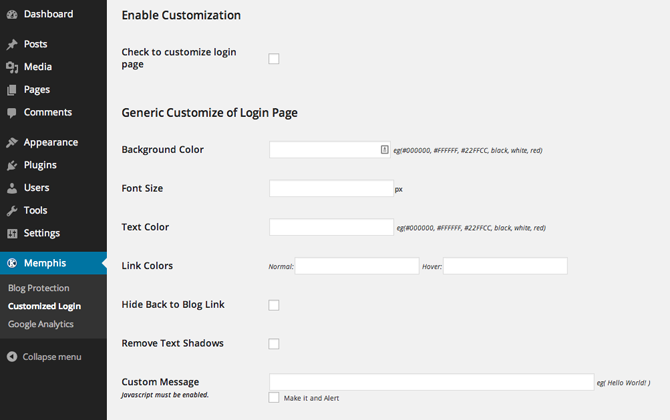Click the Font Size input field
The image size is (670, 420).
point(331,188)
